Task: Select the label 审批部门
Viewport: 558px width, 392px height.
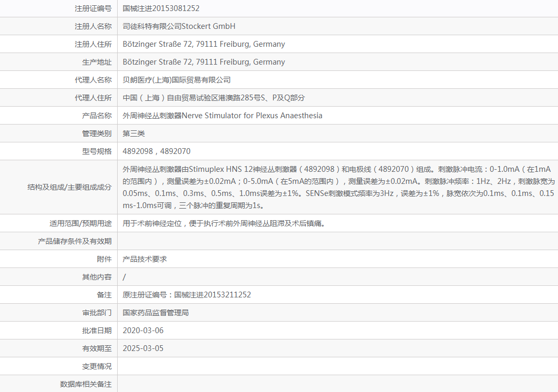Action: point(97,313)
